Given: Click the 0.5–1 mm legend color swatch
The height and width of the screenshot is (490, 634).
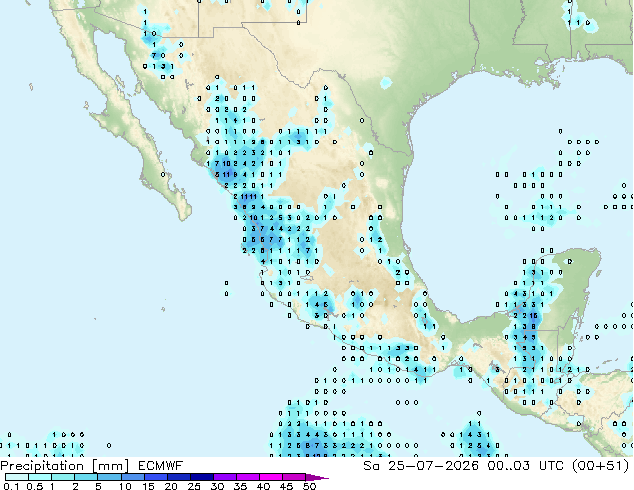Looking at the screenshot, I should (x=40, y=477).
